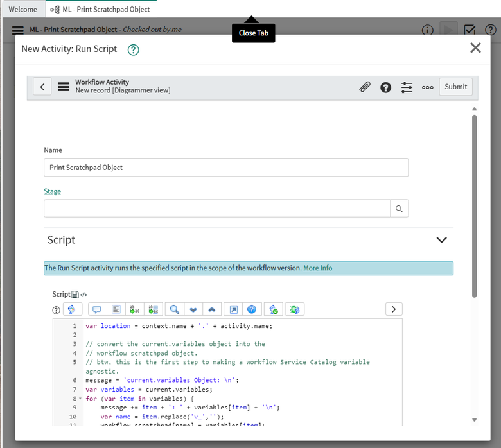Format the script code
Image resolution: width=501 pixels, height=448 pixels.
[x=116, y=309]
